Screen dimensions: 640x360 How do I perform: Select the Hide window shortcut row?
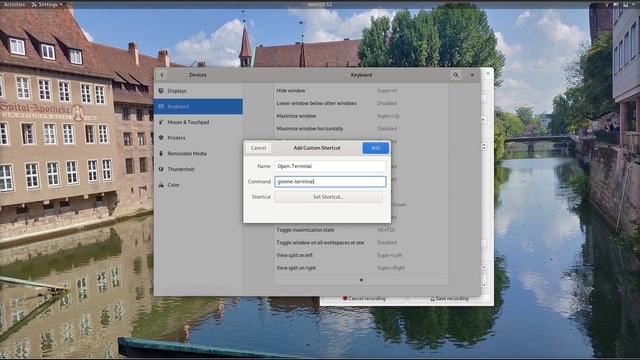point(361,91)
